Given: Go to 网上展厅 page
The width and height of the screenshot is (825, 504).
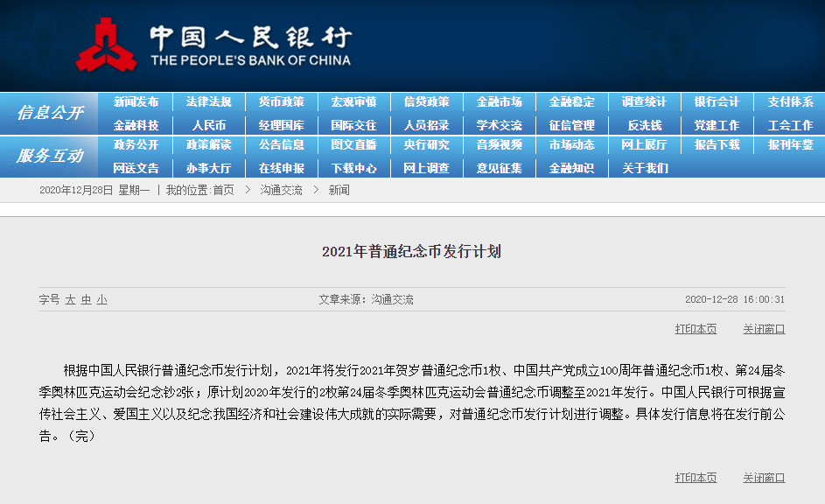Looking at the screenshot, I should [644, 144].
